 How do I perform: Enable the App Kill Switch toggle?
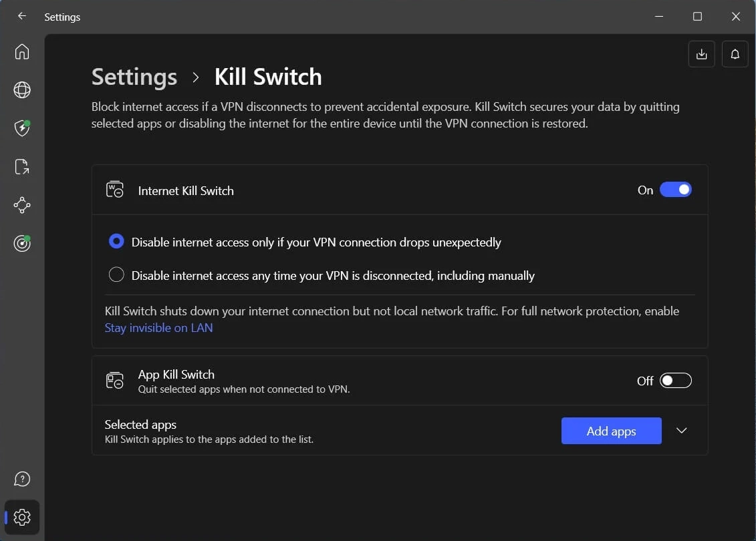click(675, 381)
